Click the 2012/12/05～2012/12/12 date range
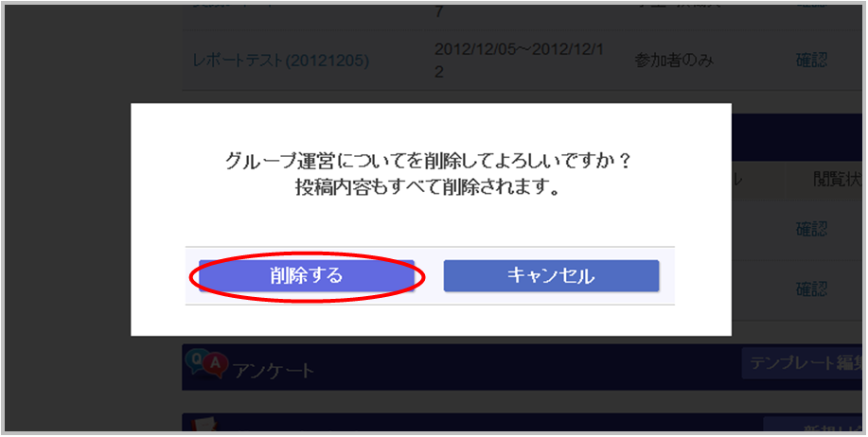This screenshot has width=868, height=437. click(519, 60)
